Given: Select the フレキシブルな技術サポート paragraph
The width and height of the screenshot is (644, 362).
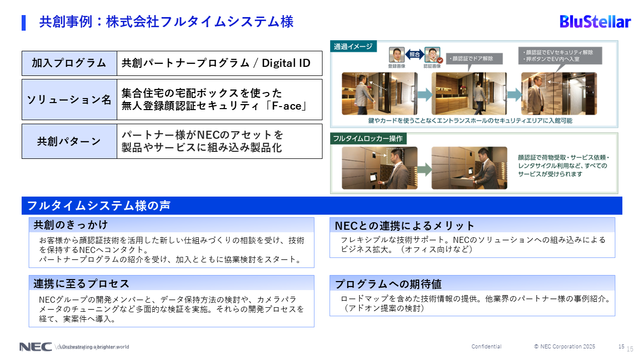Looking at the screenshot, I should pyautogui.click(x=473, y=244).
